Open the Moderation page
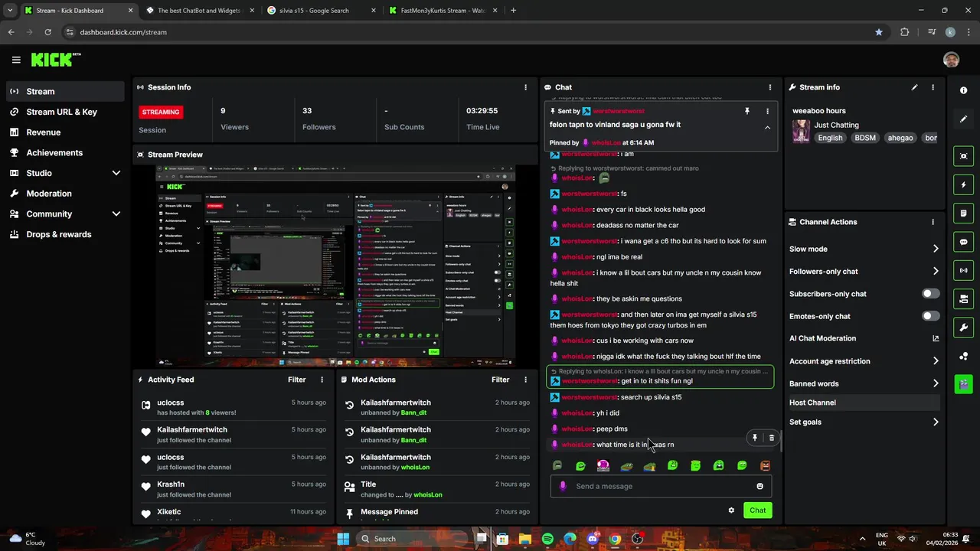The height and width of the screenshot is (551, 980). tap(65, 194)
